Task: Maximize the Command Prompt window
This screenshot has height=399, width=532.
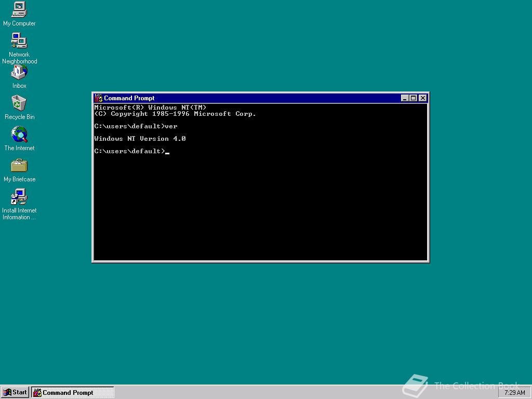Action: [x=413, y=98]
